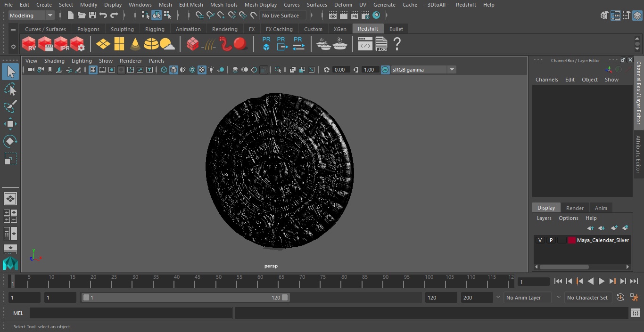Open the Auto keyframe toggle icon
The width and height of the screenshot is (644, 332).
point(620,298)
